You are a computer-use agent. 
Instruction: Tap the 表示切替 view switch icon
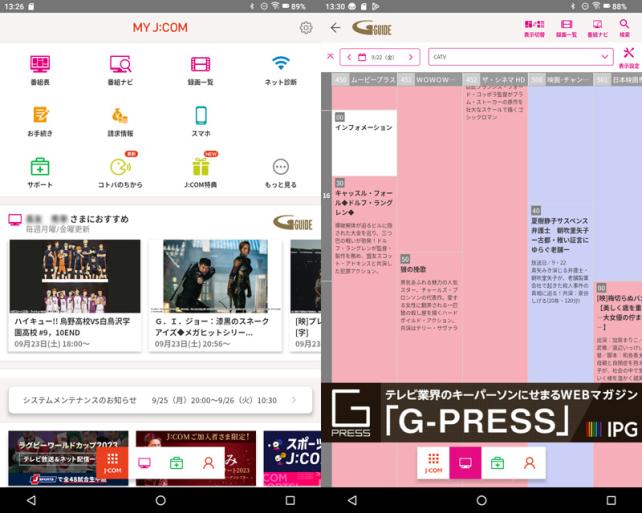point(534,28)
